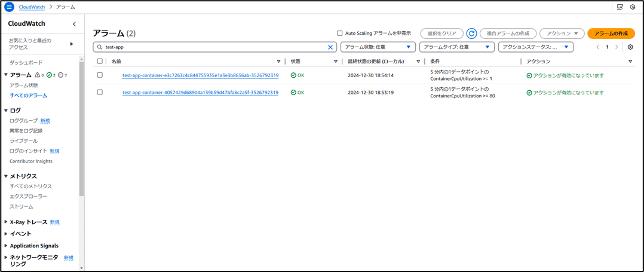Open エクスプローラー in sidebar
The image size is (644, 272).
[28, 197]
